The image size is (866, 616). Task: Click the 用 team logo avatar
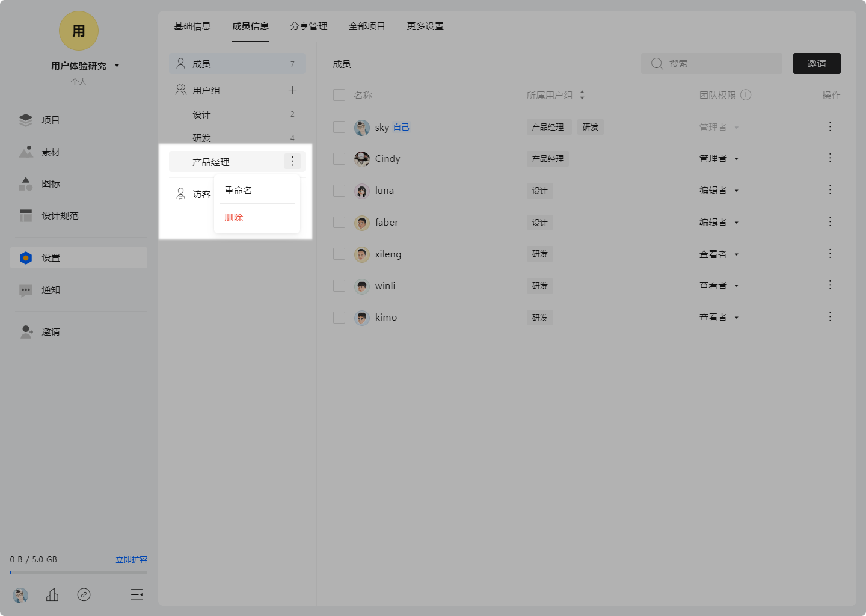[79, 31]
